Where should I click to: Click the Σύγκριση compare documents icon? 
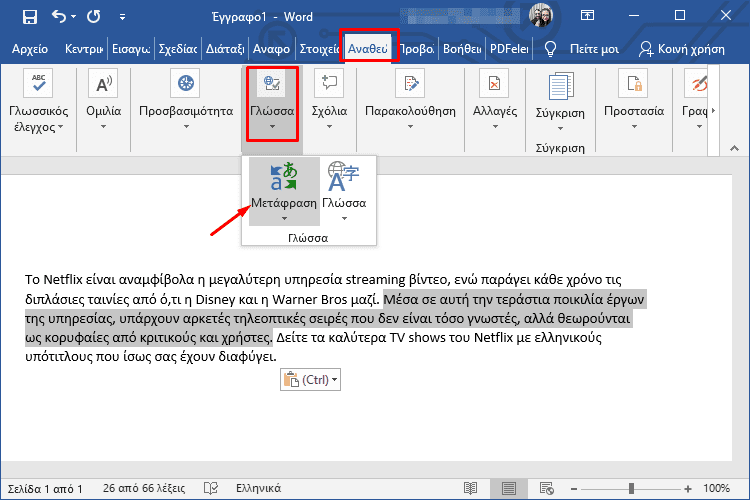[x=560, y=86]
